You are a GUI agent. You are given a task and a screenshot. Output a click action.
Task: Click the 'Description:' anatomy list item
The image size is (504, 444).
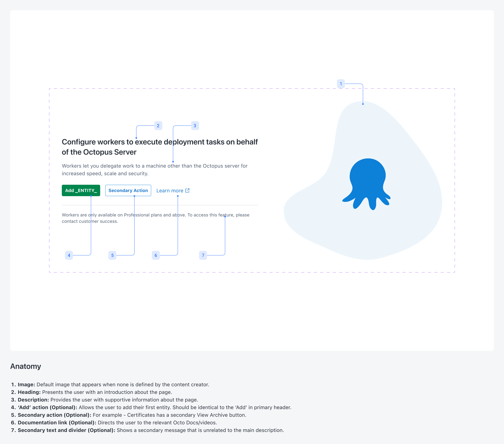point(105,400)
